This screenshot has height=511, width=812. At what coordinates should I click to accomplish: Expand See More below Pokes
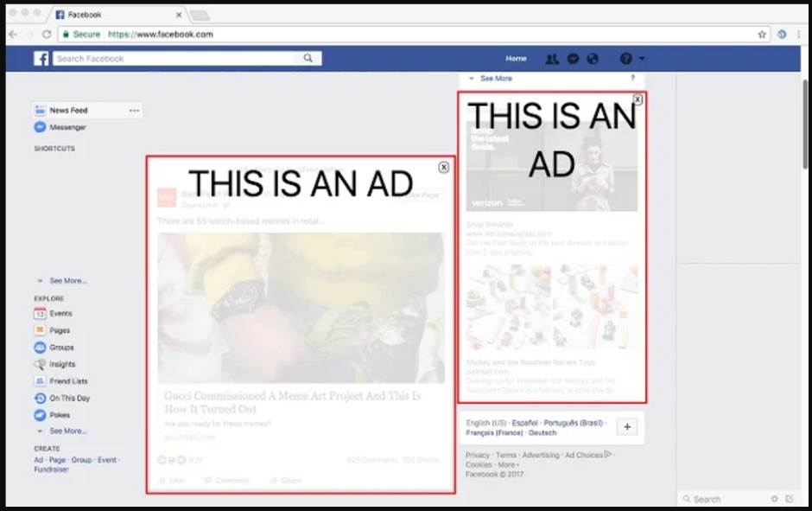(67, 431)
